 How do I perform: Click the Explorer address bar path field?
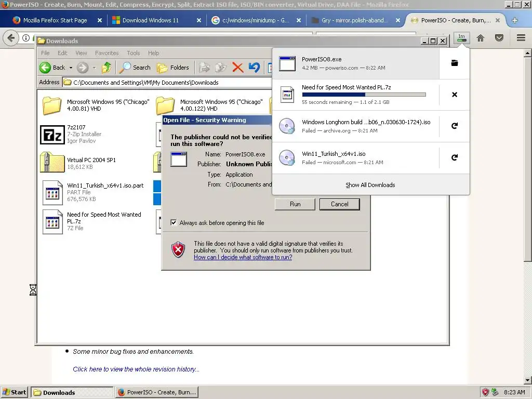168,83
